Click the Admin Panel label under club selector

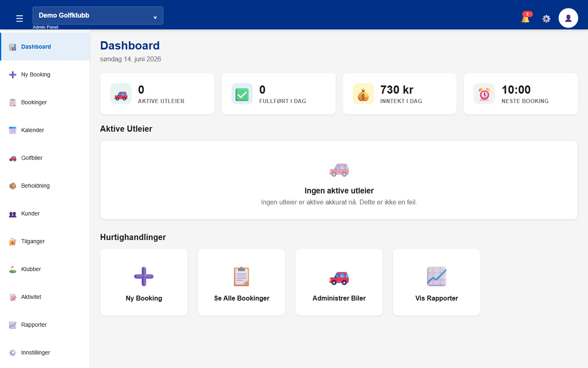[45, 27]
